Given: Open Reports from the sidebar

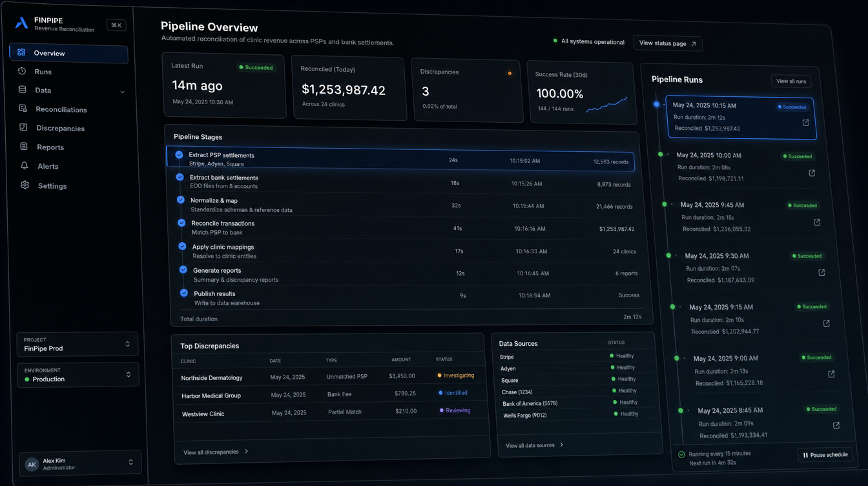Looking at the screenshot, I should pyautogui.click(x=50, y=147).
